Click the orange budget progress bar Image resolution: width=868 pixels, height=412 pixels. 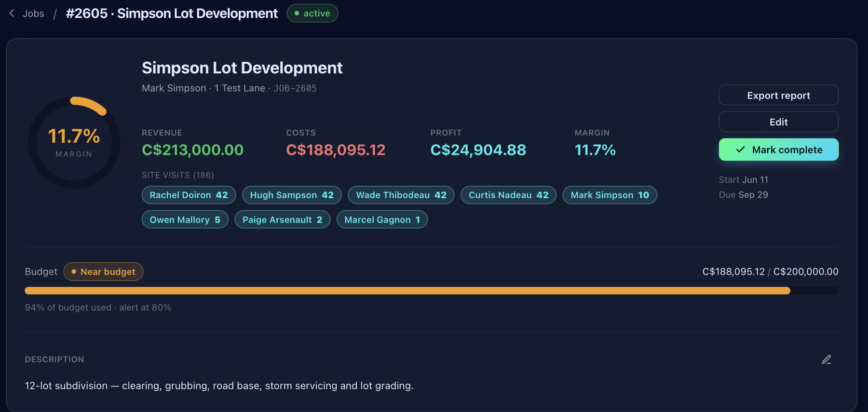pos(432,290)
